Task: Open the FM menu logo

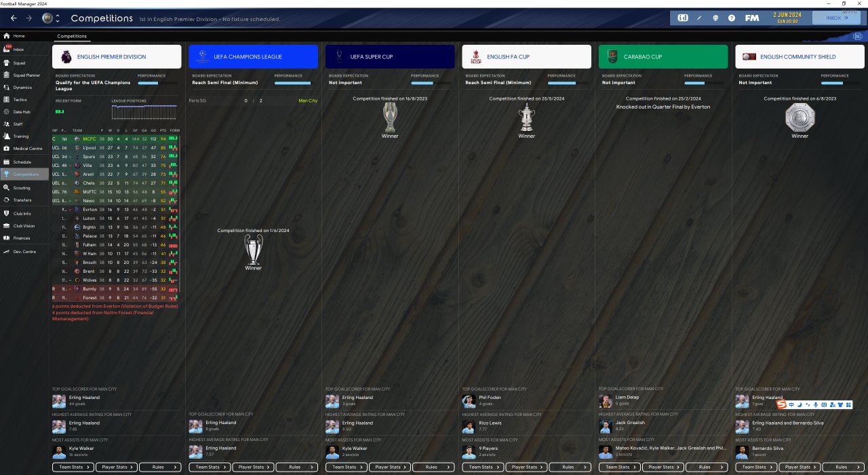Action: (751, 18)
